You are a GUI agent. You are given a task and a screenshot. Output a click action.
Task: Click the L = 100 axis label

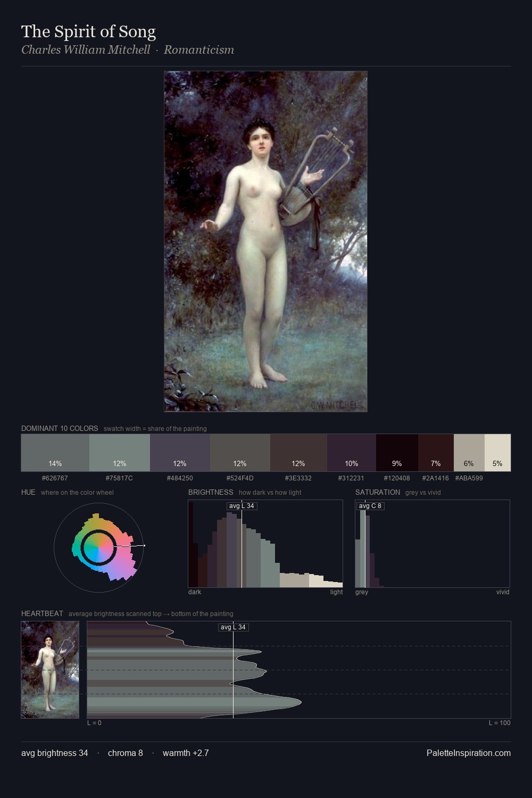click(500, 723)
